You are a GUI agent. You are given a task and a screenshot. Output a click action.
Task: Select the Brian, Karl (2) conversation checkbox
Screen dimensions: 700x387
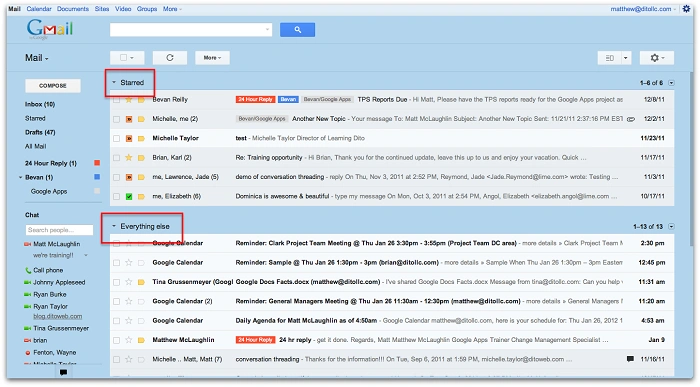(x=117, y=158)
